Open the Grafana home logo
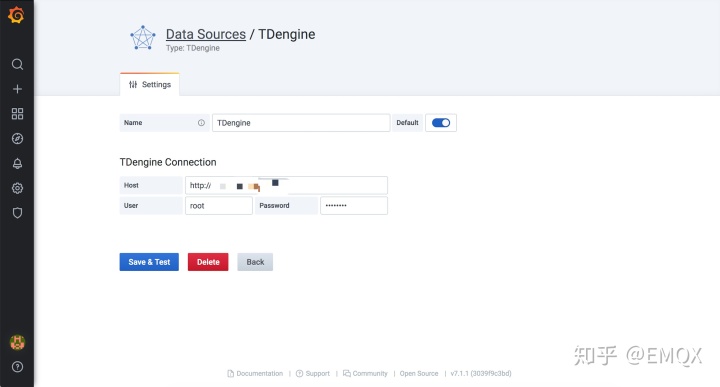Screen dimensions: 720x387 coord(17,15)
